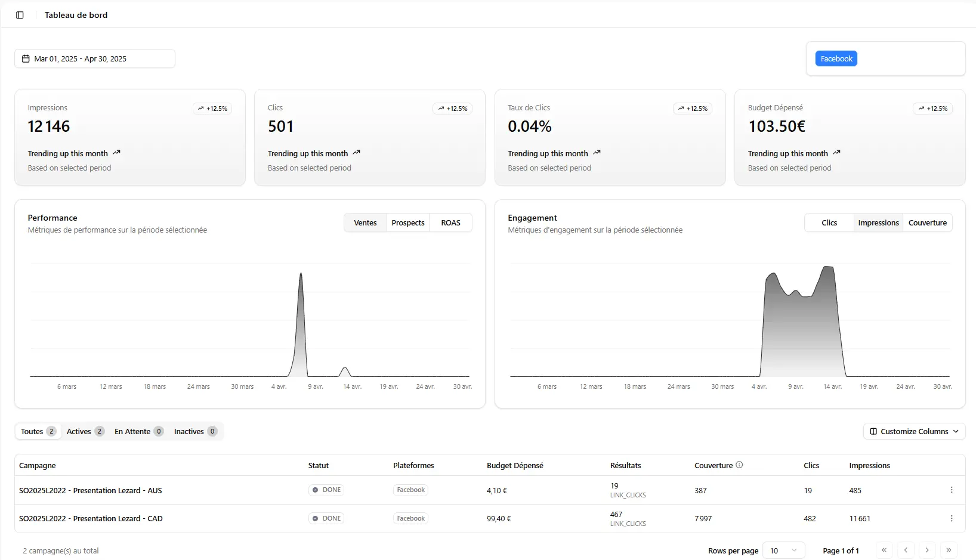The image size is (976, 560).
Task: Toggle the Facebook platform filter
Action: [x=836, y=58]
